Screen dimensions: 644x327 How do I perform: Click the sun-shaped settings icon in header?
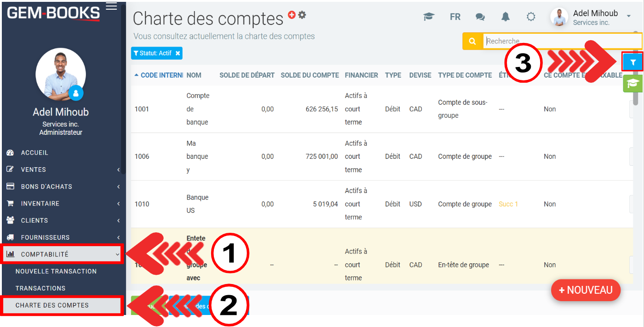[531, 17]
